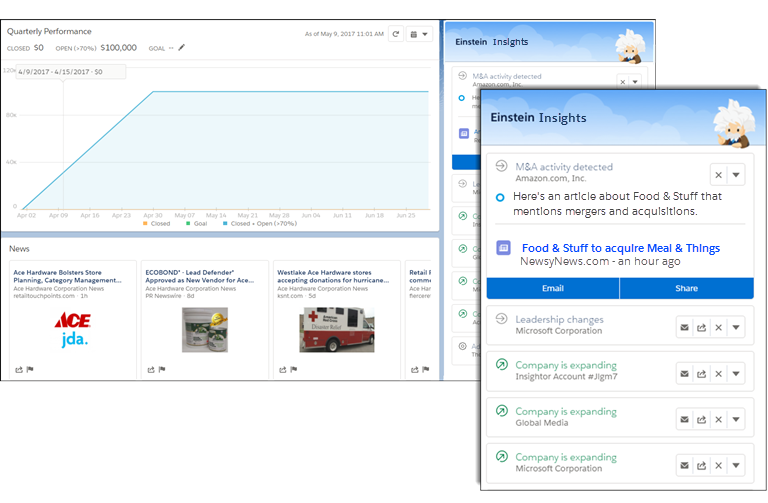Refresh the Quarterly Performance chart
The width and height of the screenshot is (768, 503).
(x=396, y=34)
